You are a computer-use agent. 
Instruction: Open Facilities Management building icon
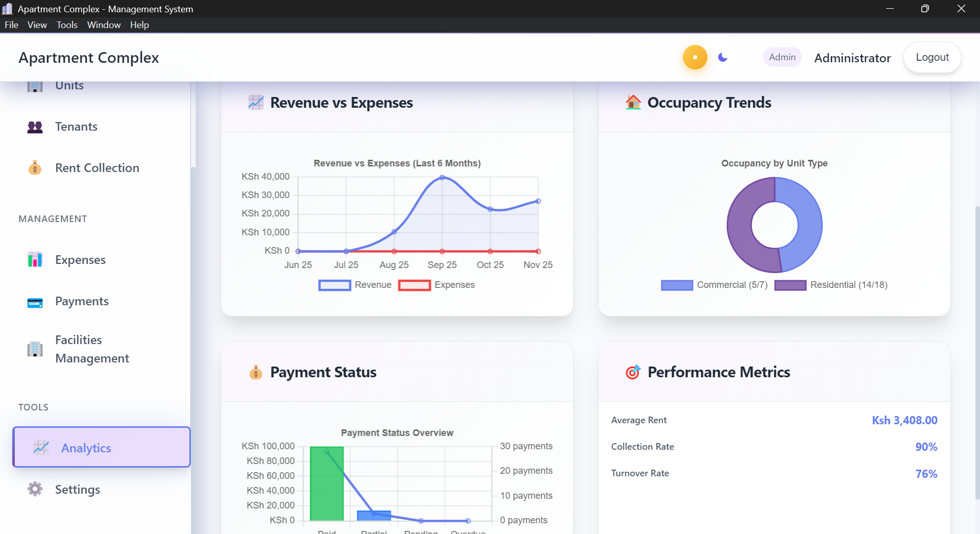[x=34, y=349]
